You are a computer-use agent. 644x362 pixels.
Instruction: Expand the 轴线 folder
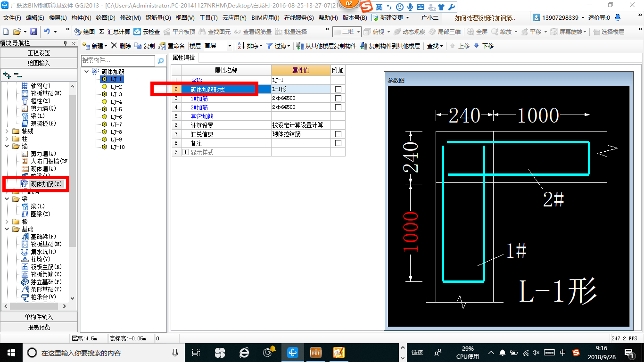tap(7, 131)
